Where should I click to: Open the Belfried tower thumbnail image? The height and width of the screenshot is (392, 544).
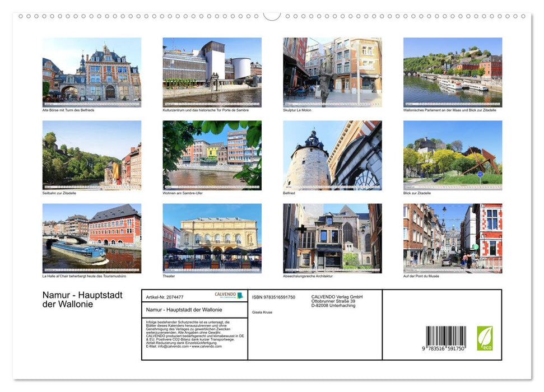click(332, 156)
